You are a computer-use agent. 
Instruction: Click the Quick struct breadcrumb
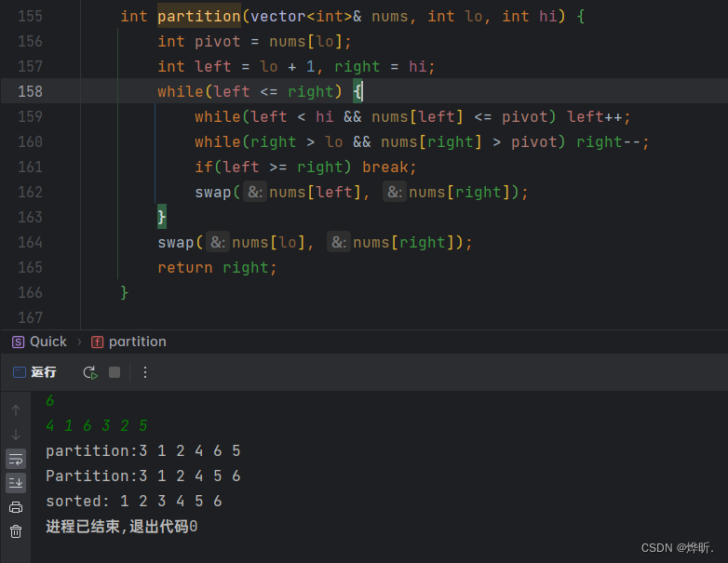pyautogui.click(x=48, y=342)
